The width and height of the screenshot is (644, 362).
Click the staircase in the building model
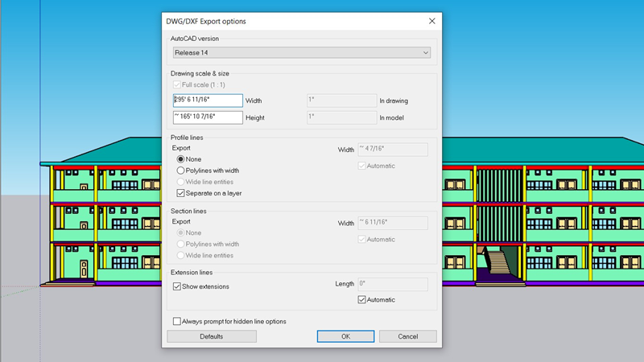pyautogui.click(x=497, y=261)
